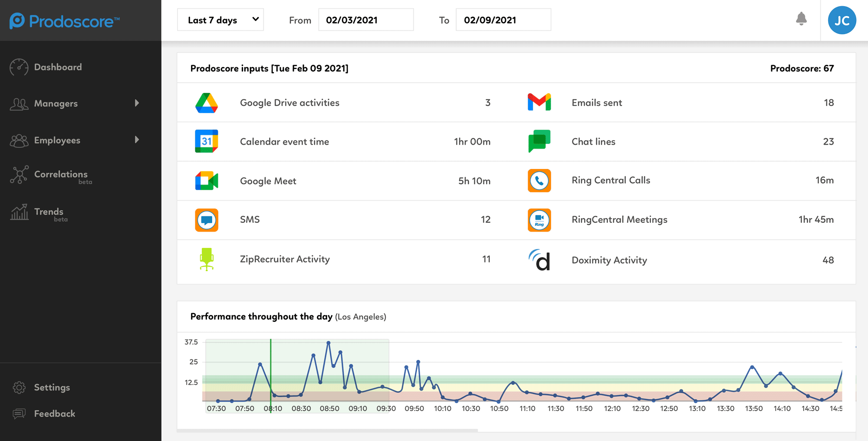Click the Google Drive icon
868x441 pixels.
[207, 103]
